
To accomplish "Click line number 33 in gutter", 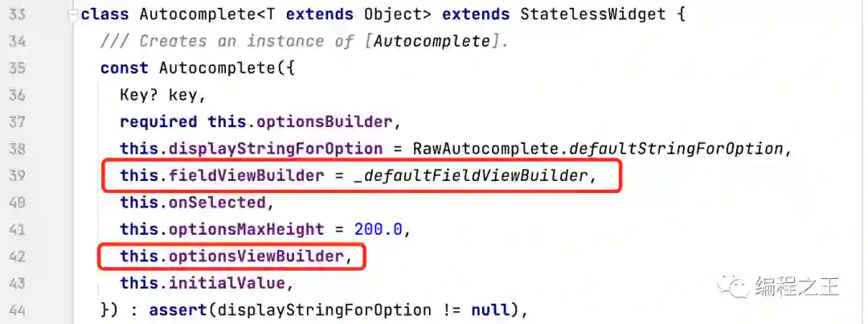I will click(x=17, y=14).
